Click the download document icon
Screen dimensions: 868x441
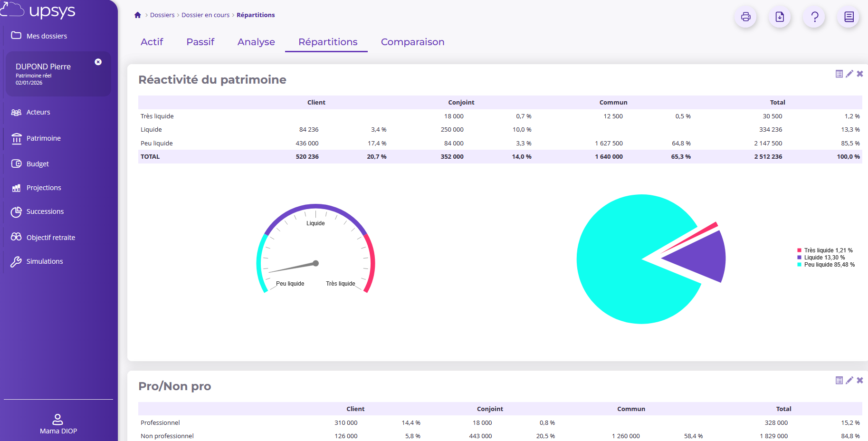pyautogui.click(x=780, y=17)
